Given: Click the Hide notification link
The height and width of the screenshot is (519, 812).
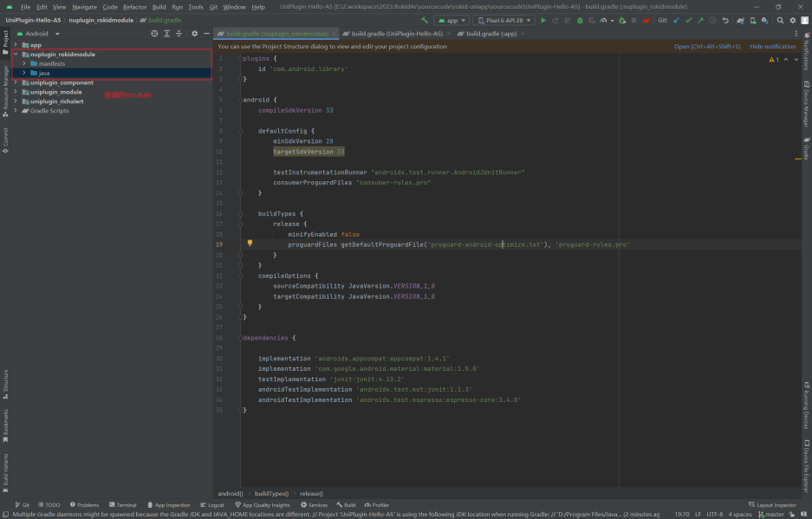Looking at the screenshot, I should 773,46.
